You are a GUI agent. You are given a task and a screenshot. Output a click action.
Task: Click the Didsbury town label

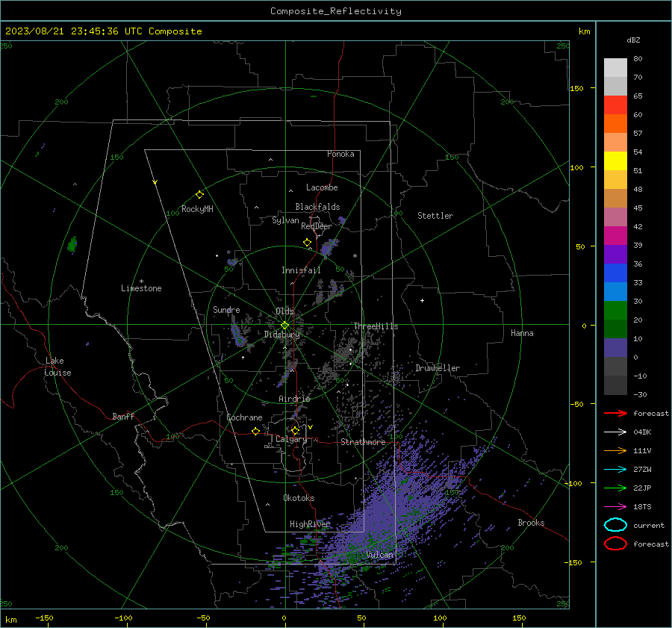(x=281, y=335)
